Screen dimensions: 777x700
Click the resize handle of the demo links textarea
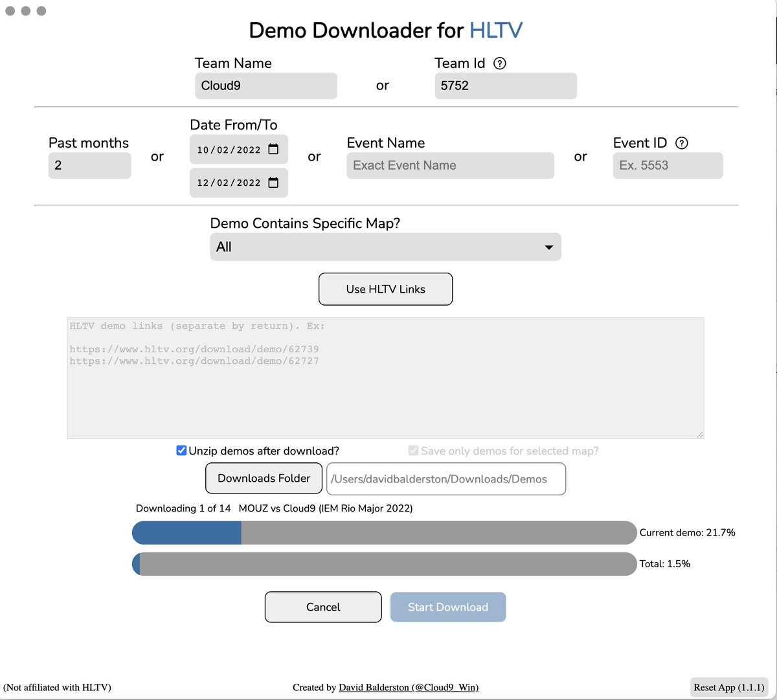tap(700, 435)
